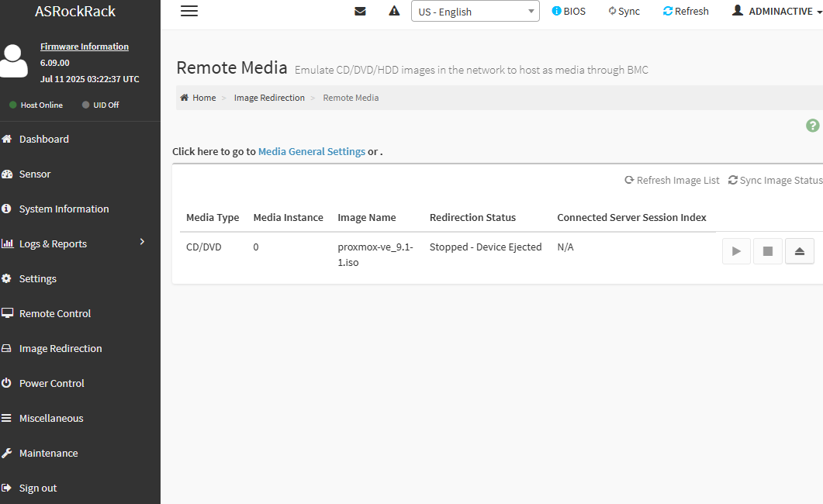Click the green help question mark icon
Image resolution: width=823 pixels, height=504 pixels.
click(812, 126)
